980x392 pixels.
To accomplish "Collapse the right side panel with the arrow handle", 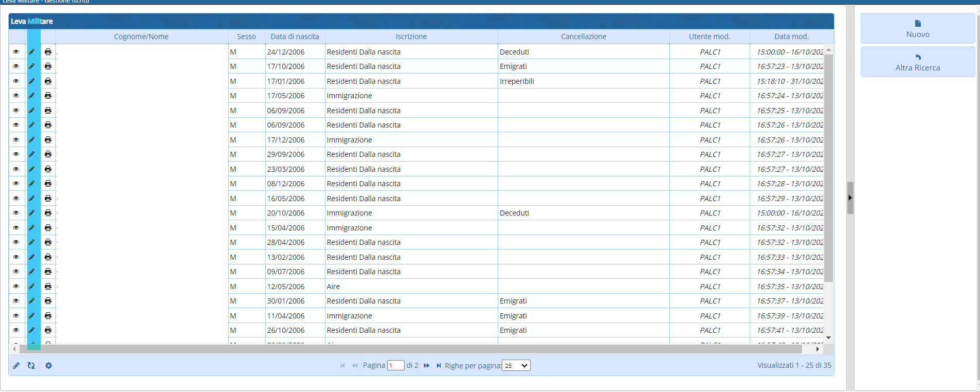I will tap(850, 198).
